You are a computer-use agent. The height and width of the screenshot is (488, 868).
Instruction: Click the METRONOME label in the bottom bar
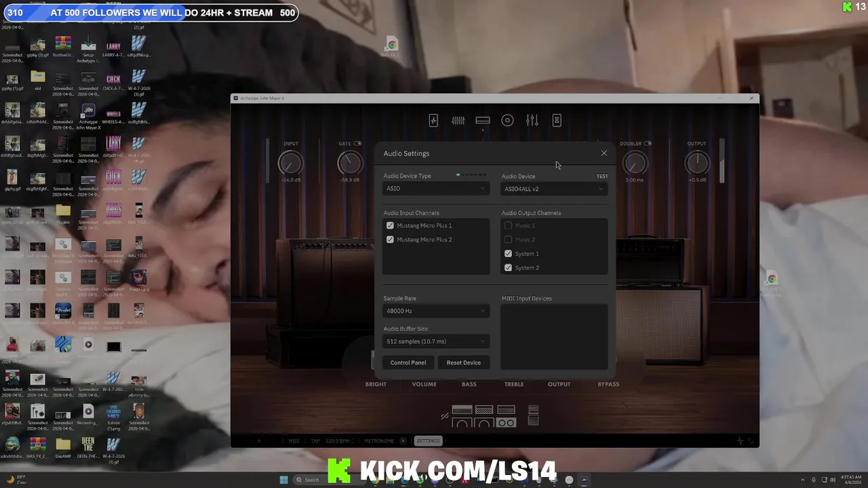[379, 441]
